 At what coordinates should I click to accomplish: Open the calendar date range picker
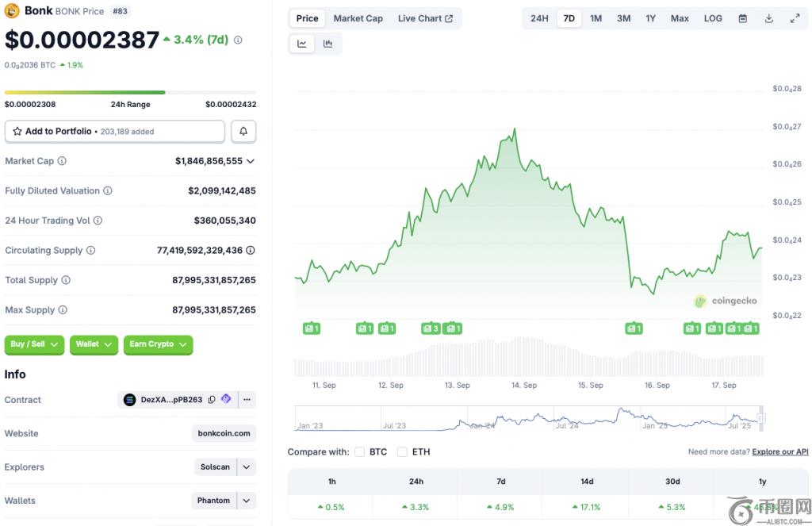[x=743, y=18]
